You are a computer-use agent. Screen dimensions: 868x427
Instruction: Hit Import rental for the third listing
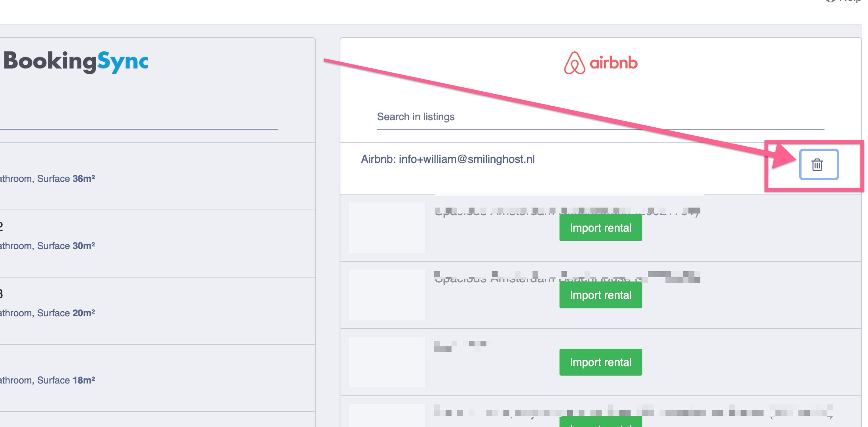[600, 363]
